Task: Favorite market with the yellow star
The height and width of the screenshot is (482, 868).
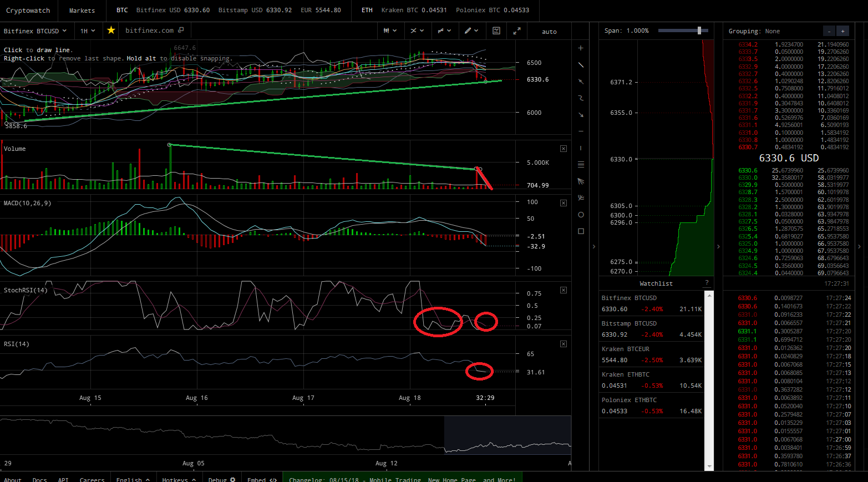Action: point(111,31)
